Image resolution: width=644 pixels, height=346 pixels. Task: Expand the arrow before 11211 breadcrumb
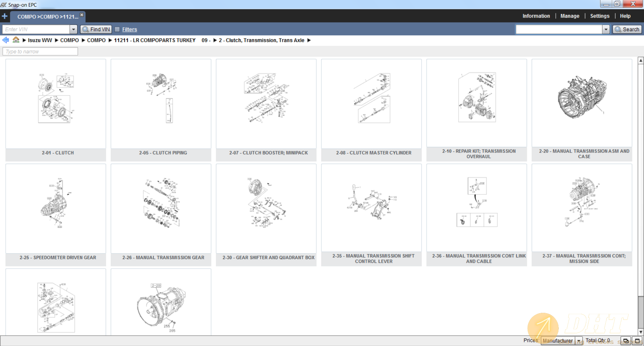[x=110, y=40]
